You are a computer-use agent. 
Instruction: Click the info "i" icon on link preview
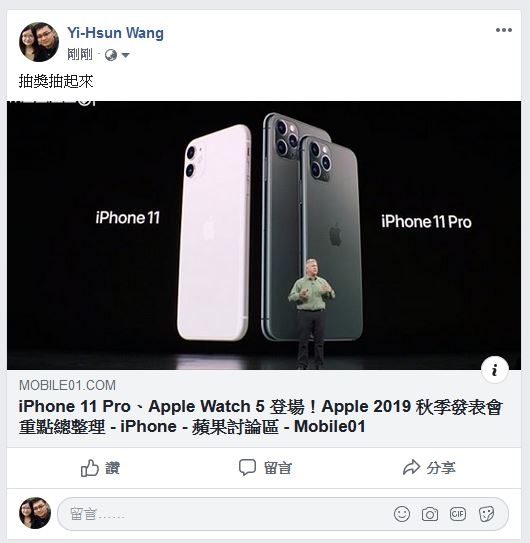[495, 370]
